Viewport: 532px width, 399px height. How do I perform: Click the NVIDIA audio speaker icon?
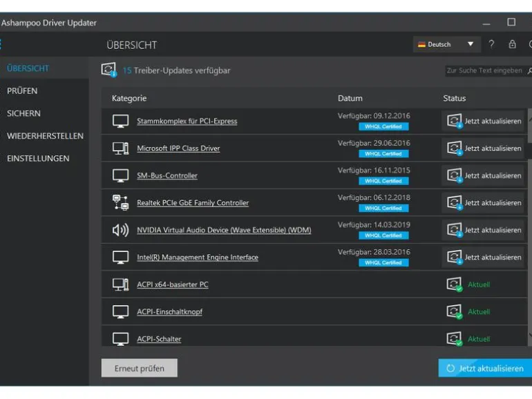[120, 230]
